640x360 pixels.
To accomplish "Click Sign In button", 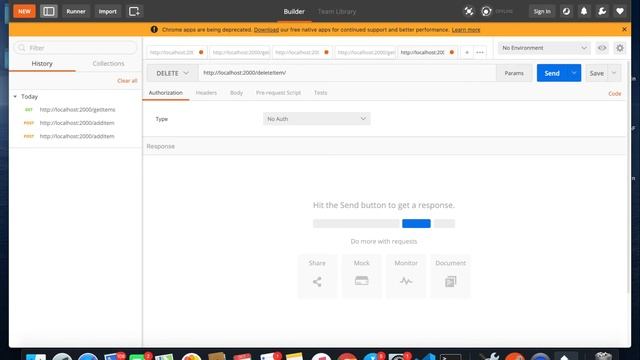I will (542, 11).
